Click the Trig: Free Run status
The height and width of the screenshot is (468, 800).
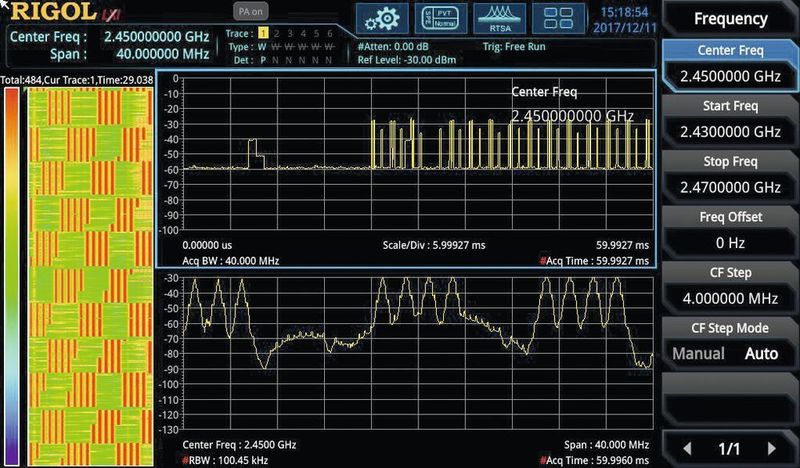(x=514, y=46)
